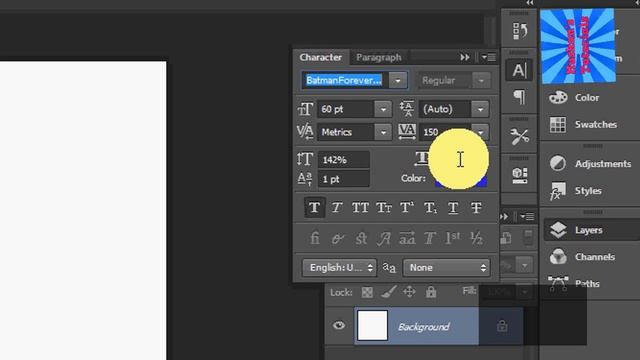Toggle Small Caps style
Viewport: 640px width, 360px height.
(x=384, y=208)
